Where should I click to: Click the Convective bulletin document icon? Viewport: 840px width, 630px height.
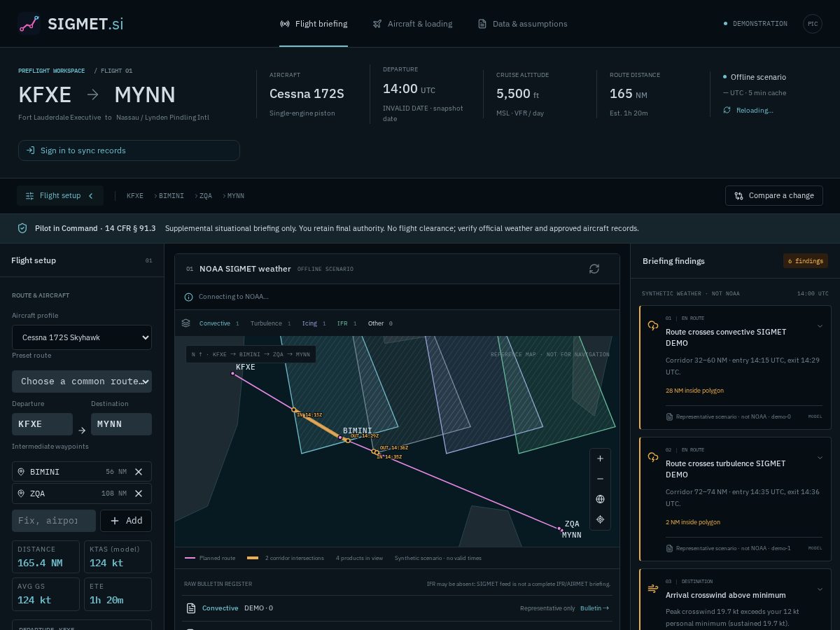[x=191, y=608]
